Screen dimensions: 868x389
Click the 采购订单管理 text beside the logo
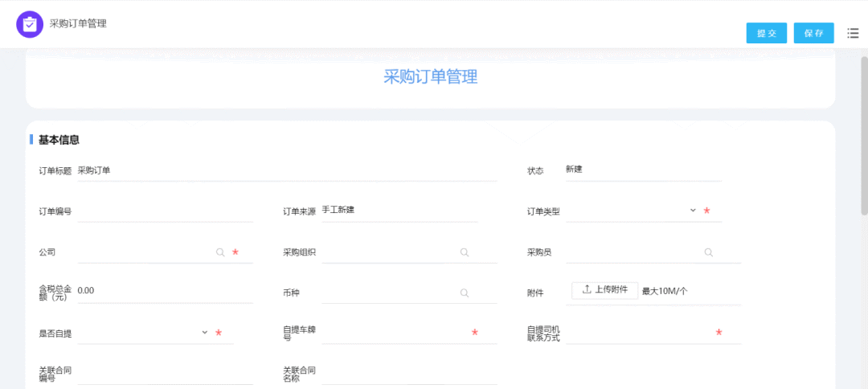coord(78,24)
